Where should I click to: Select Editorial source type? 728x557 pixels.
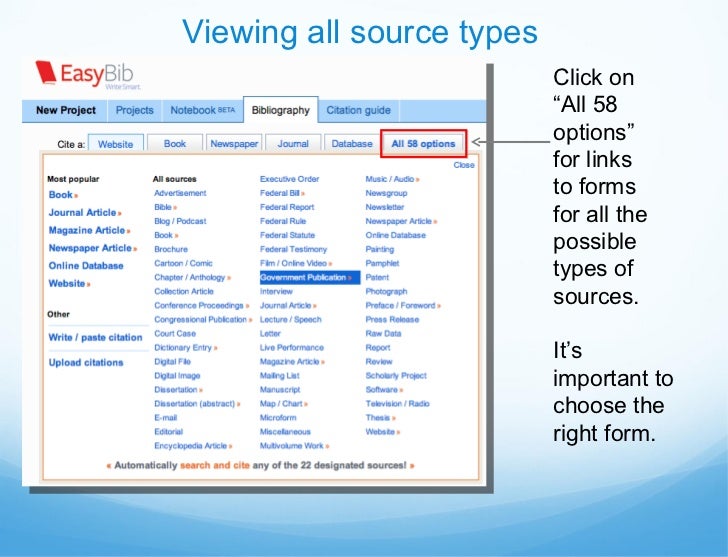pyautogui.click(x=169, y=432)
